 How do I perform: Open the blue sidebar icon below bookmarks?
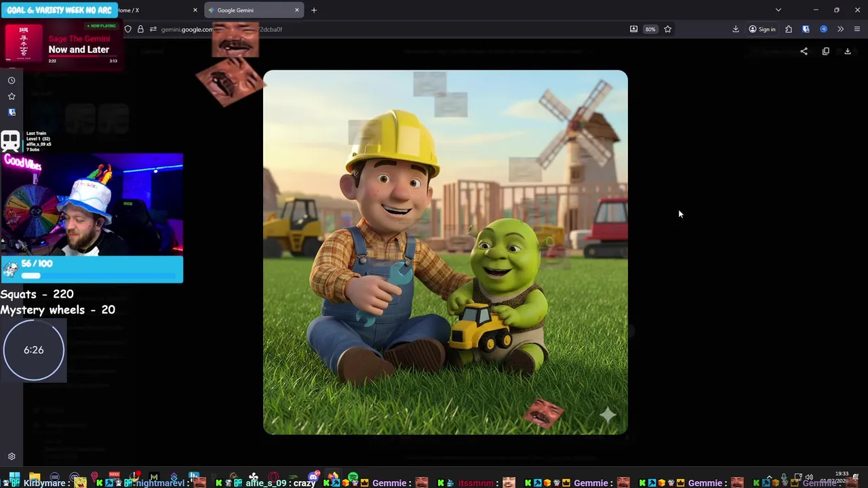pos(12,113)
